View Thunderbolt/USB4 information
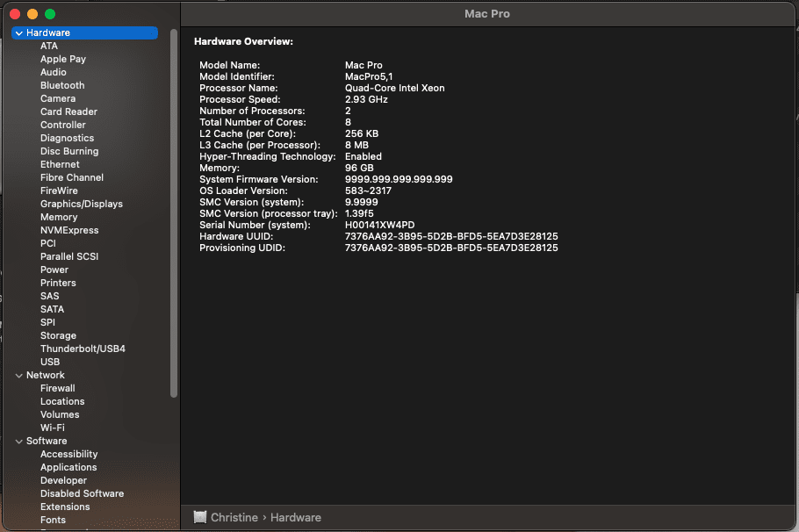Screen dimensions: 799x532 coord(83,349)
